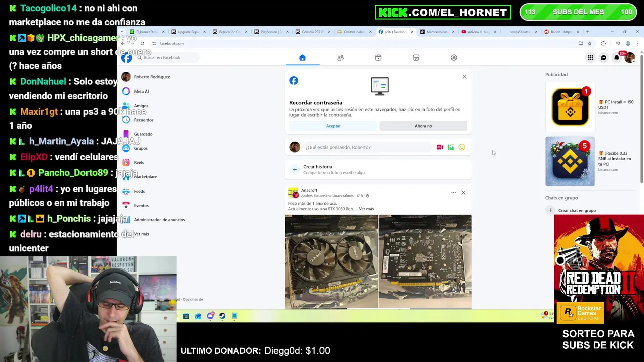Open the Groups icon in top navigation
The height and width of the screenshot is (362, 644).
(x=454, y=58)
